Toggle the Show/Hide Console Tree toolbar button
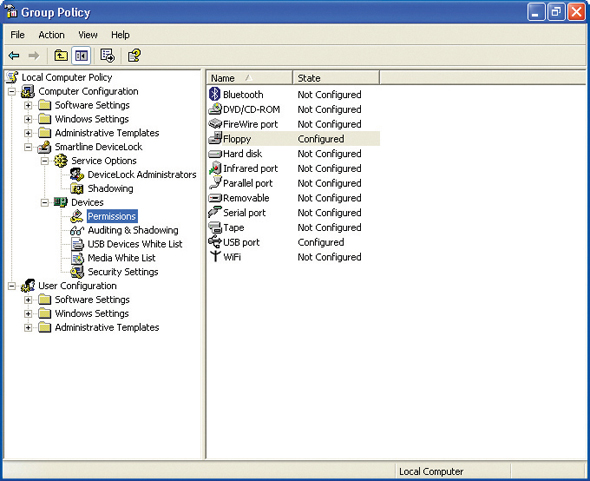Screen dimensions: 590x481 click(81, 56)
